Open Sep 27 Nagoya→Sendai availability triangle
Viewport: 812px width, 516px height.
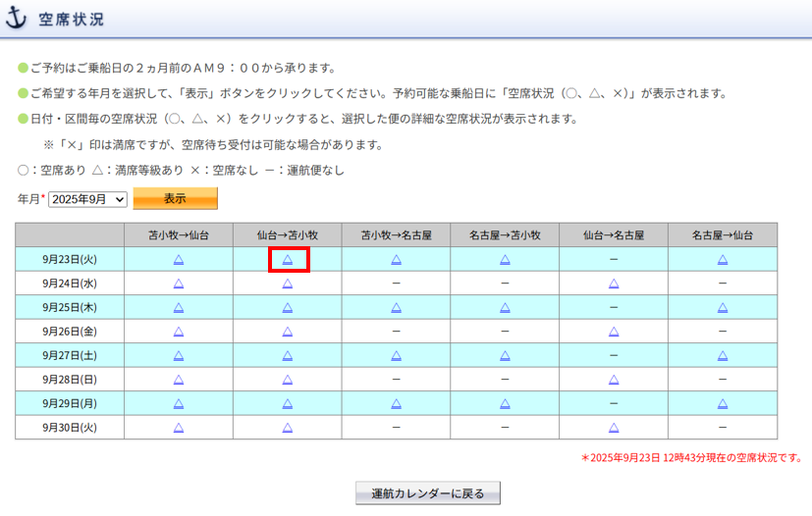point(722,355)
